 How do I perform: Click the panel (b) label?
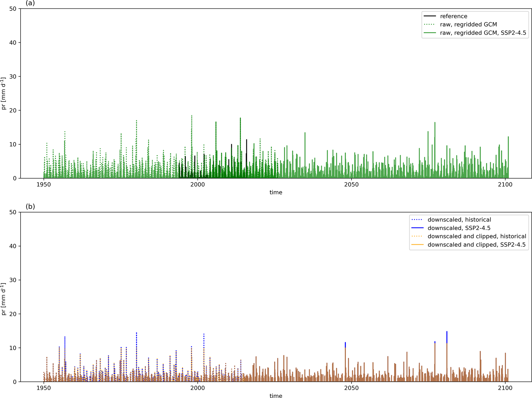30,207
